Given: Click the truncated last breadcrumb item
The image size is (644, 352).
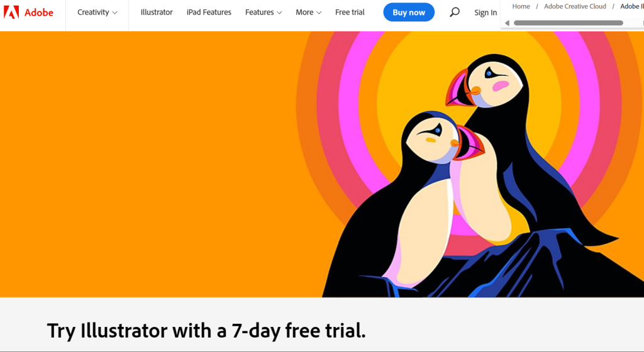Looking at the screenshot, I should tap(631, 6).
